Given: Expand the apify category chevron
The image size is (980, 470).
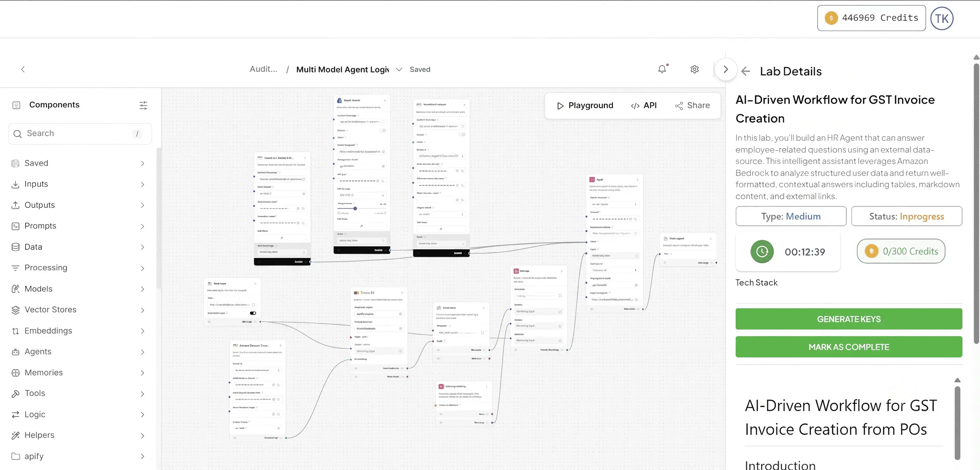Looking at the screenshot, I should click(142, 457).
